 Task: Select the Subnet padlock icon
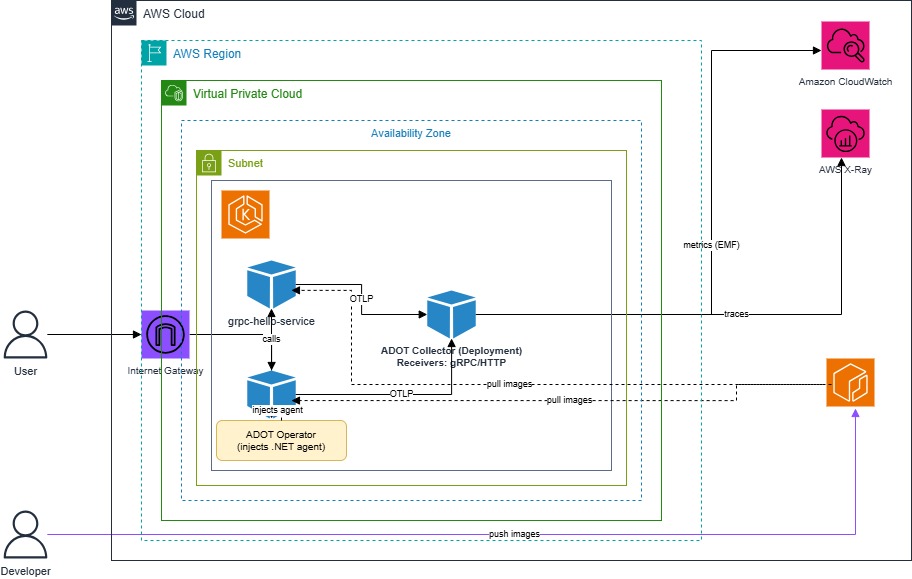pyautogui.click(x=209, y=163)
